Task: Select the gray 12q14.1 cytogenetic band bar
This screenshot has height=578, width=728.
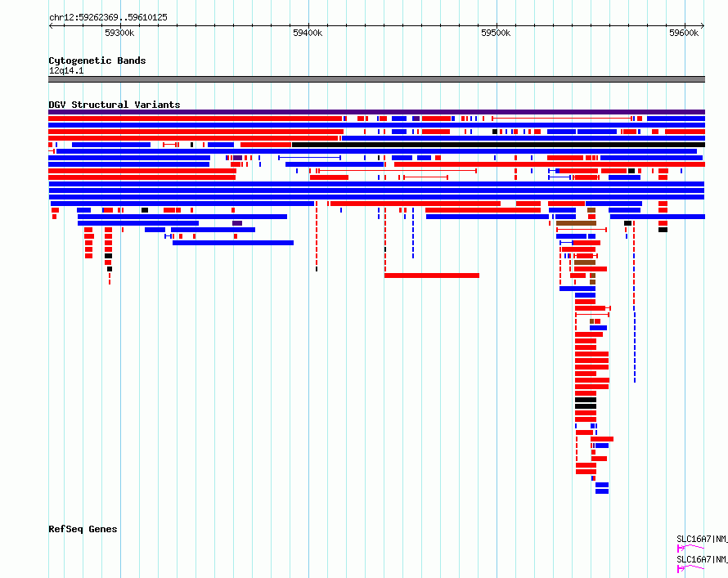Action: (376, 79)
